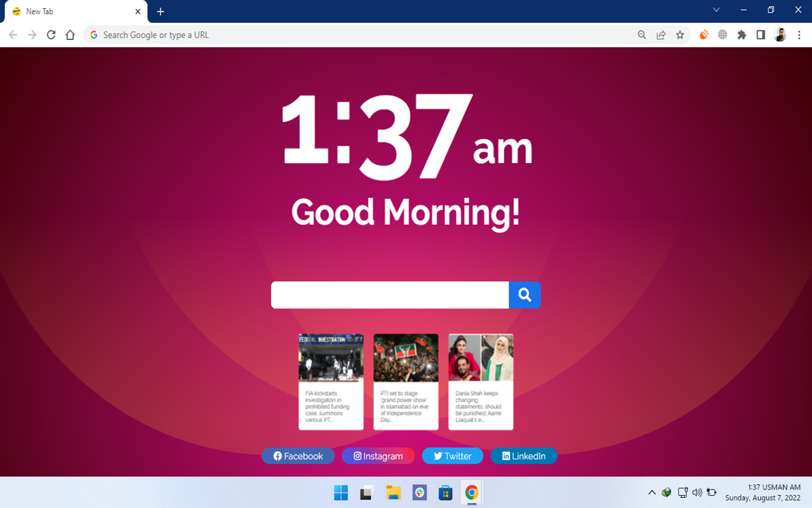Viewport: 812px width, 508px height.
Task: Open the globe extension icon
Action: (x=723, y=35)
